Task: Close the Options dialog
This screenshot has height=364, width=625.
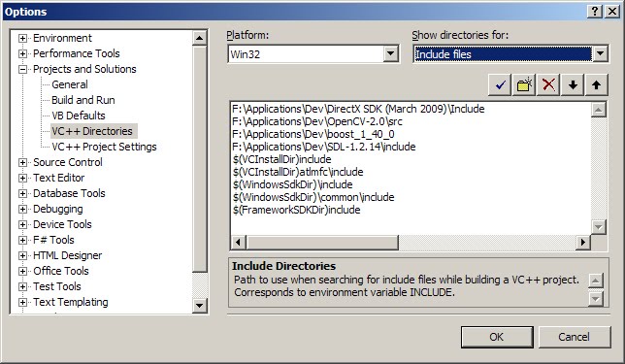Action: pyautogui.click(x=611, y=12)
